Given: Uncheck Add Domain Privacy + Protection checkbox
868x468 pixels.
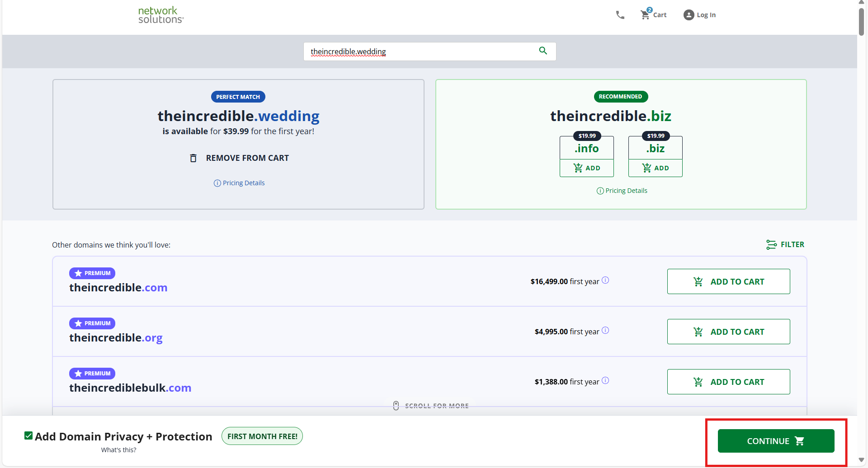Looking at the screenshot, I should point(28,435).
